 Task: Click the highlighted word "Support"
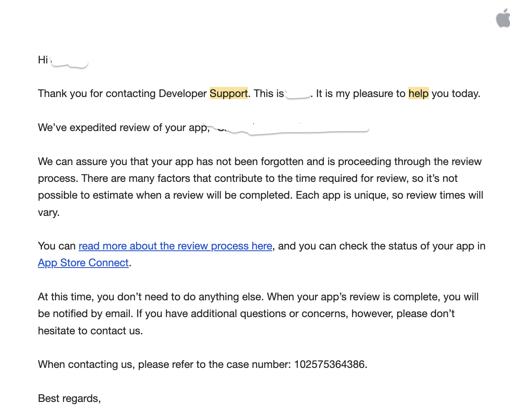[229, 93]
